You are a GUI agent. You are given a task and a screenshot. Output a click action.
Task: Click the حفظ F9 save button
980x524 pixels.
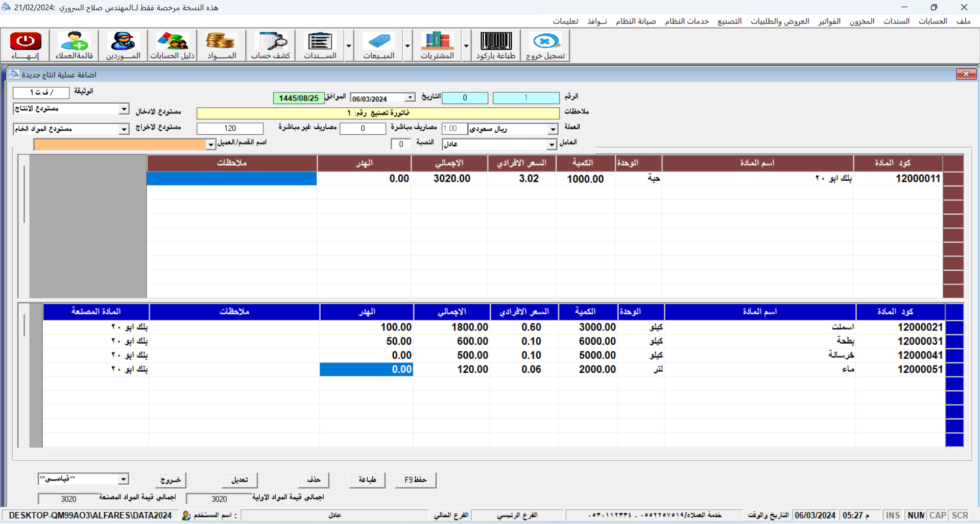pos(416,480)
